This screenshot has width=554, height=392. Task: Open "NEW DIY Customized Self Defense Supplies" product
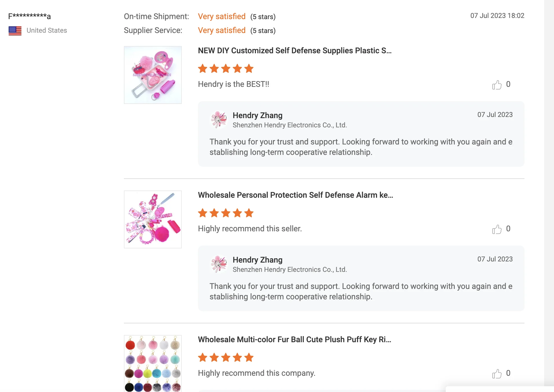295,51
